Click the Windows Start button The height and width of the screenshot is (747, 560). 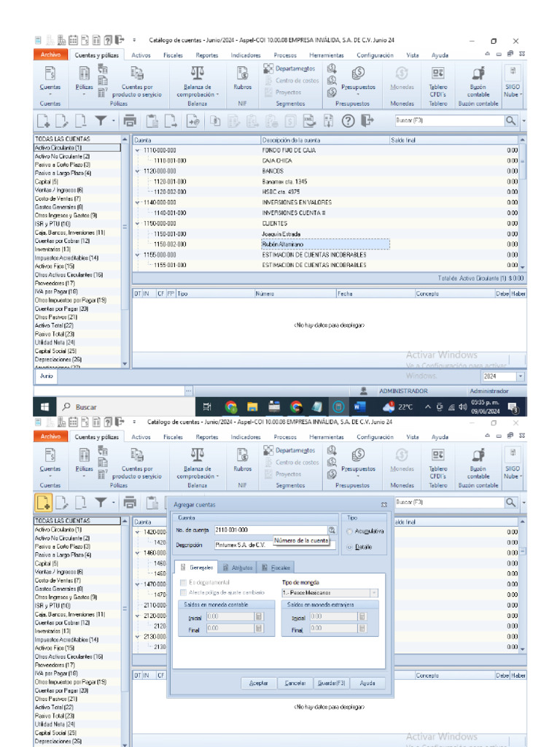coord(44,407)
